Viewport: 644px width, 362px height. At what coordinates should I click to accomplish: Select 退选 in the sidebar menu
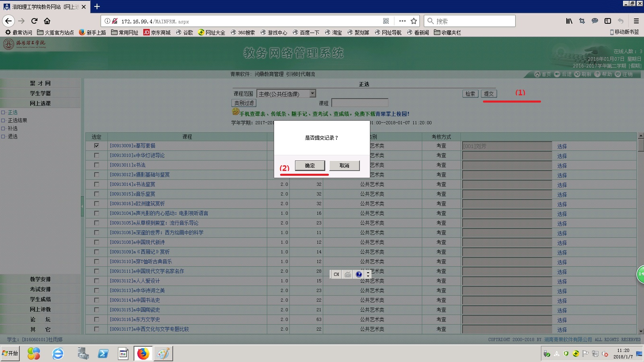[x=12, y=136]
